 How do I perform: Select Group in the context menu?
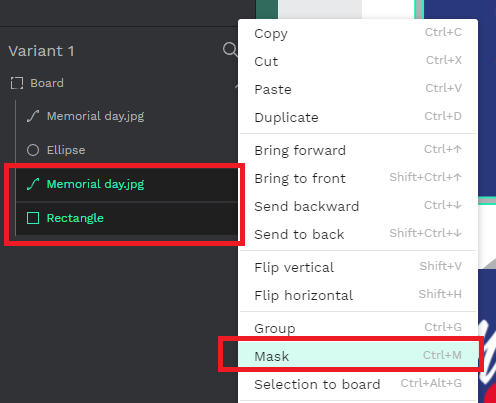pos(358,328)
